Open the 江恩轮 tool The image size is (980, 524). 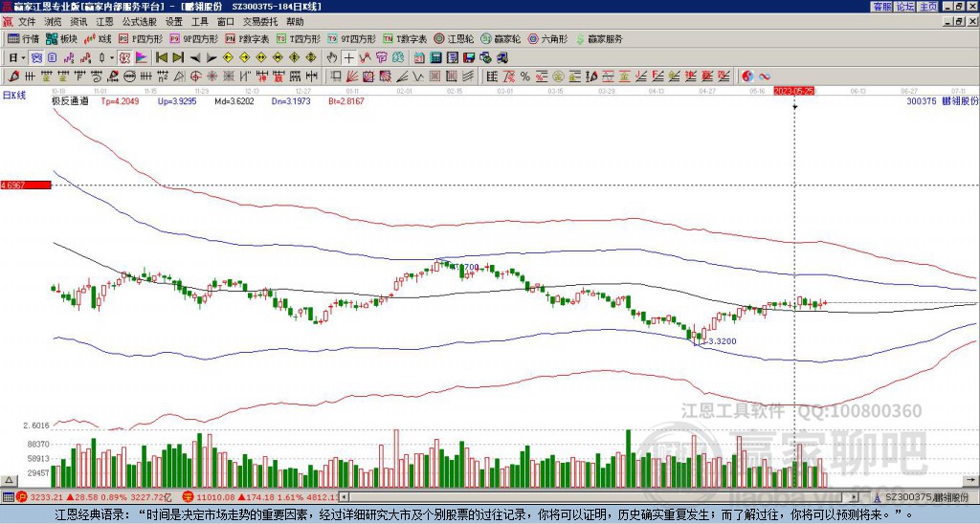click(454, 38)
